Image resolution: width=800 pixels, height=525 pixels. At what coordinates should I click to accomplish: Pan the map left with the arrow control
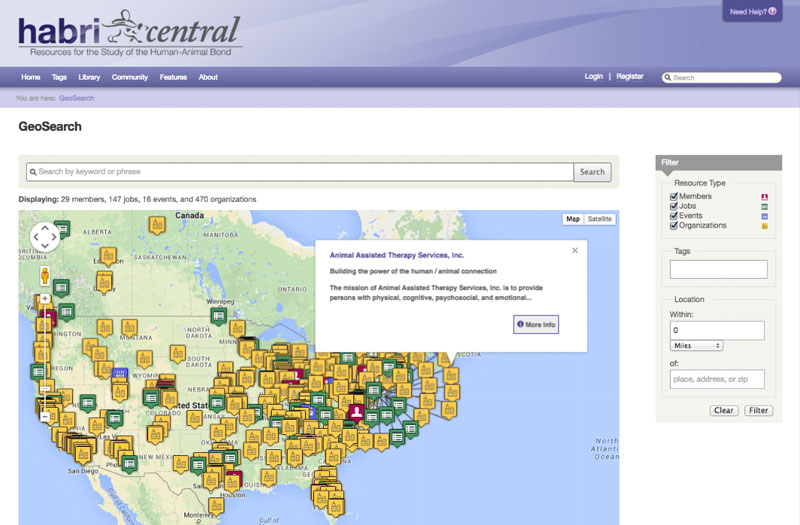[36, 237]
